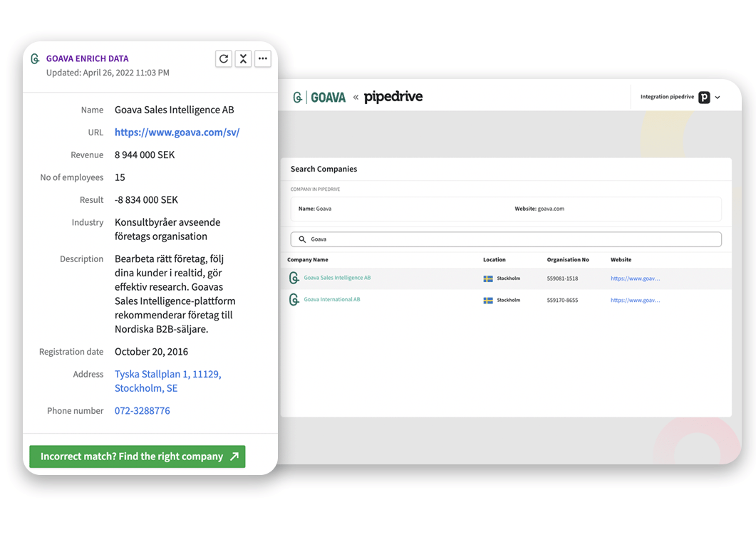Click the Swedish flag in Goava International row
This screenshot has width=756, height=547.
coord(488,301)
